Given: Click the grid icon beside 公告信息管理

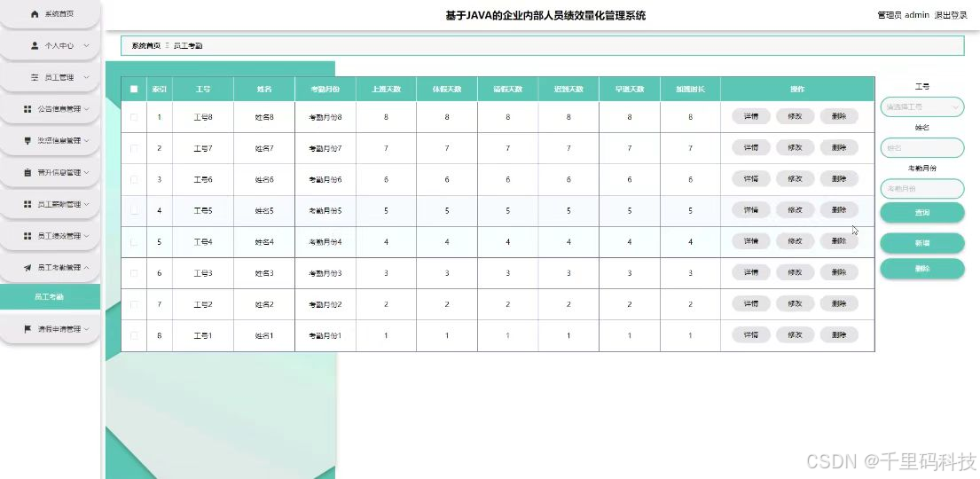Looking at the screenshot, I should pos(27,109).
